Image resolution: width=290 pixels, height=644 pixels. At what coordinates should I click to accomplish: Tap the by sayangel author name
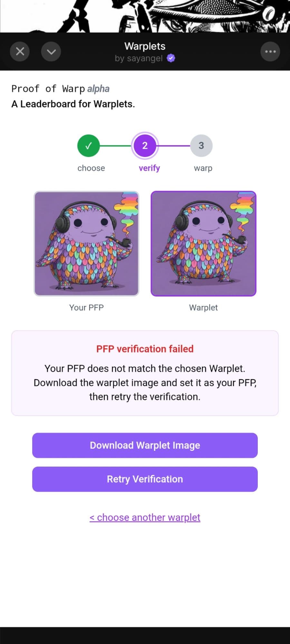[x=139, y=58]
